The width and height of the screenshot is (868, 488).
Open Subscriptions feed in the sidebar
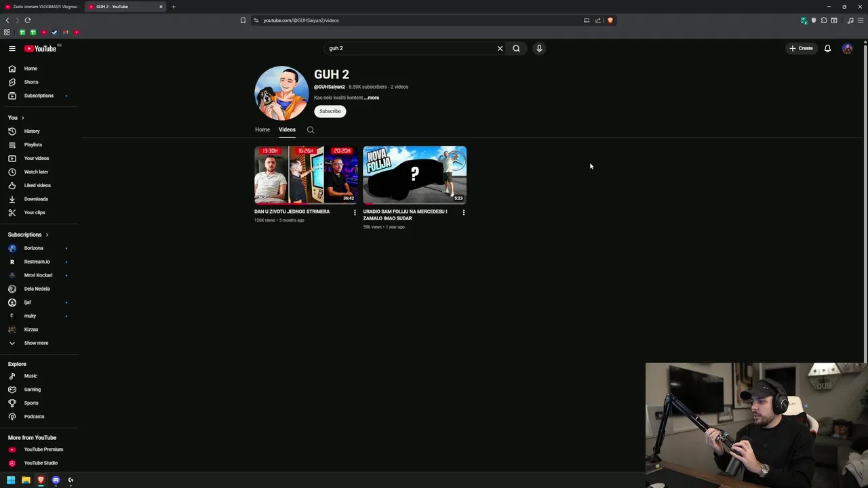[39, 96]
